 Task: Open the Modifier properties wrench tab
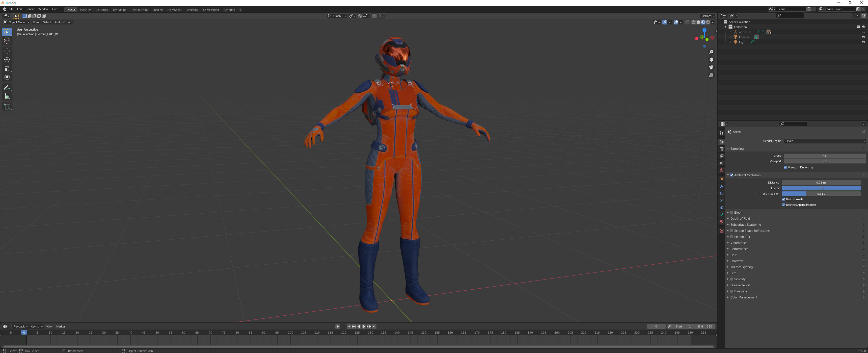click(x=721, y=186)
